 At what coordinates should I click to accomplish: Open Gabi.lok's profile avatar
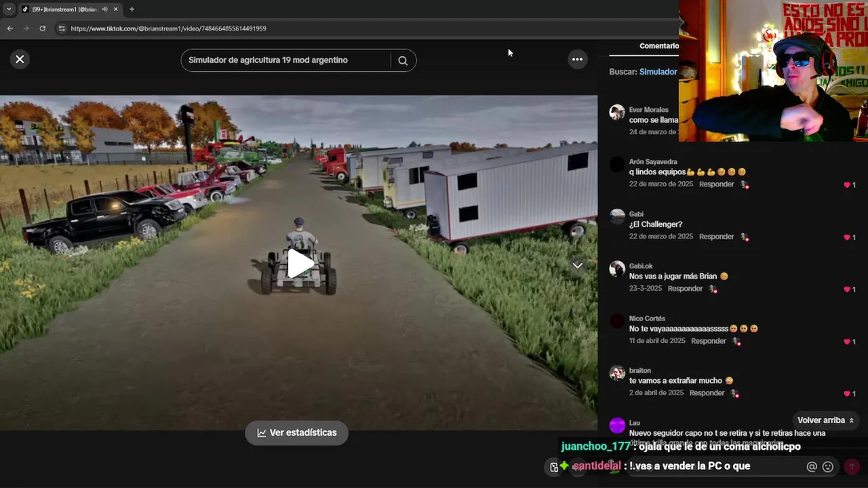[617, 269]
